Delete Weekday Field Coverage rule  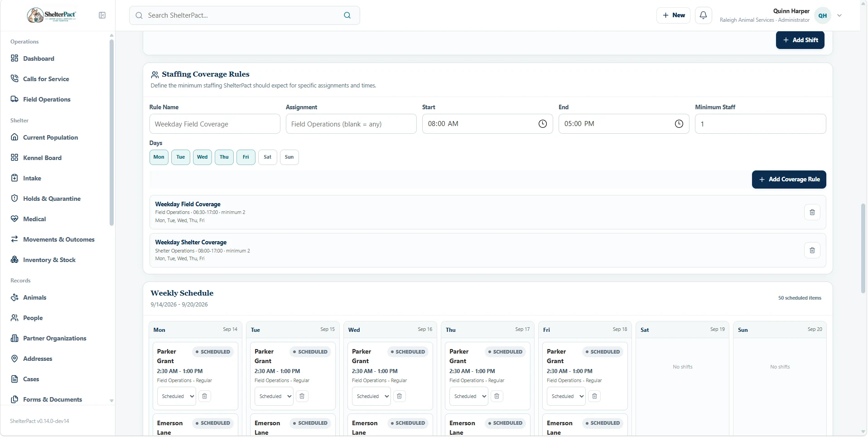[x=812, y=212]
